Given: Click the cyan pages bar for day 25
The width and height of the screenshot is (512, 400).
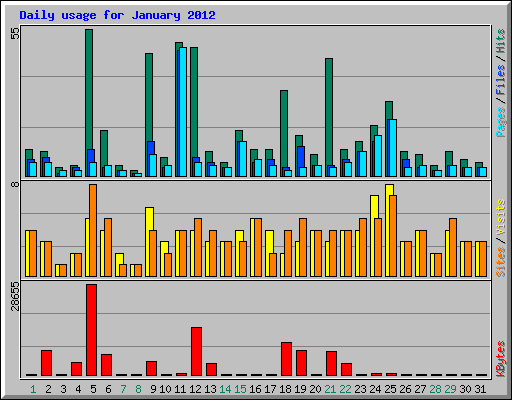Looking at the screenshot, I should click(392, 148).
